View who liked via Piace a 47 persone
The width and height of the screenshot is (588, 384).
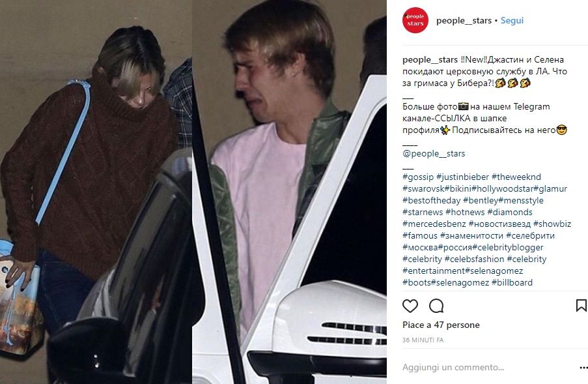[x=441, y=325]
